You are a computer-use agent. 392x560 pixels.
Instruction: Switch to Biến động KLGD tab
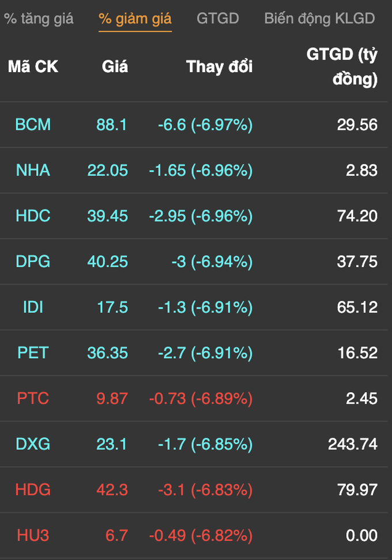pos(319,18)
